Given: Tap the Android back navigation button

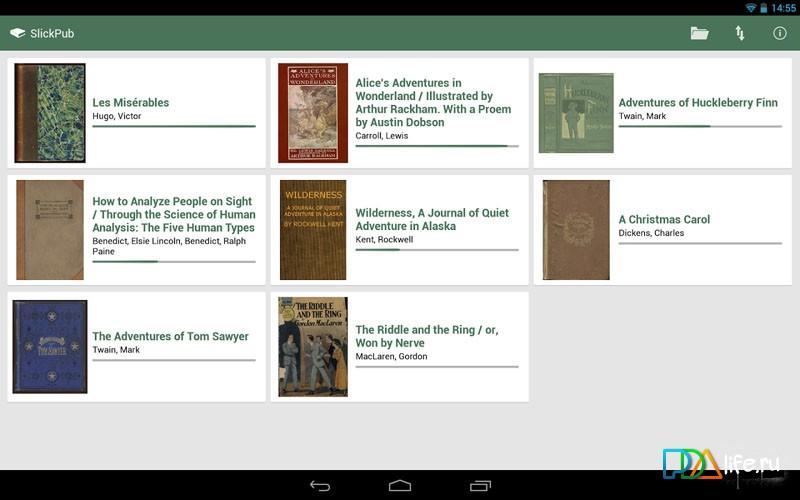Looking at the screenshot, I should tap(320, 486).
